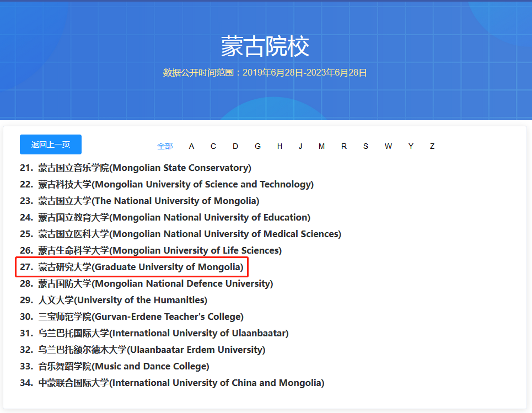Image resolution: width=532 pixels, height=413 pixels.
Task: Select the 全部 filter tab
Action: point(165,146)
